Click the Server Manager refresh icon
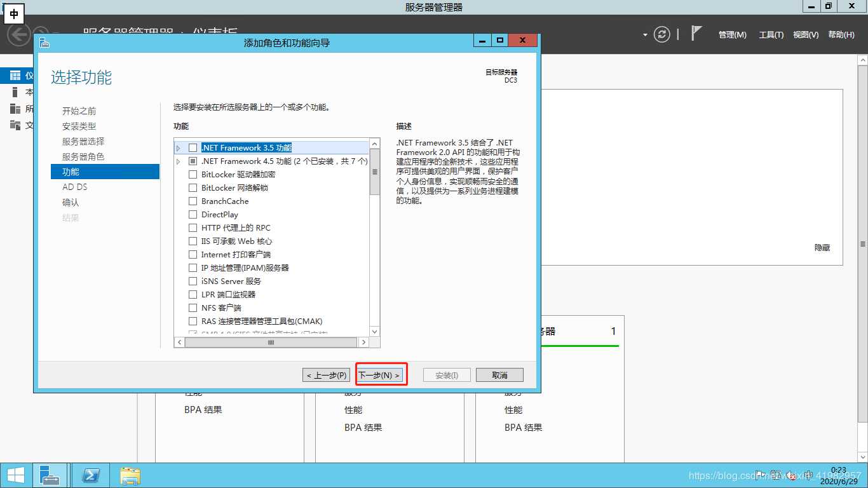 click(662, 34)
